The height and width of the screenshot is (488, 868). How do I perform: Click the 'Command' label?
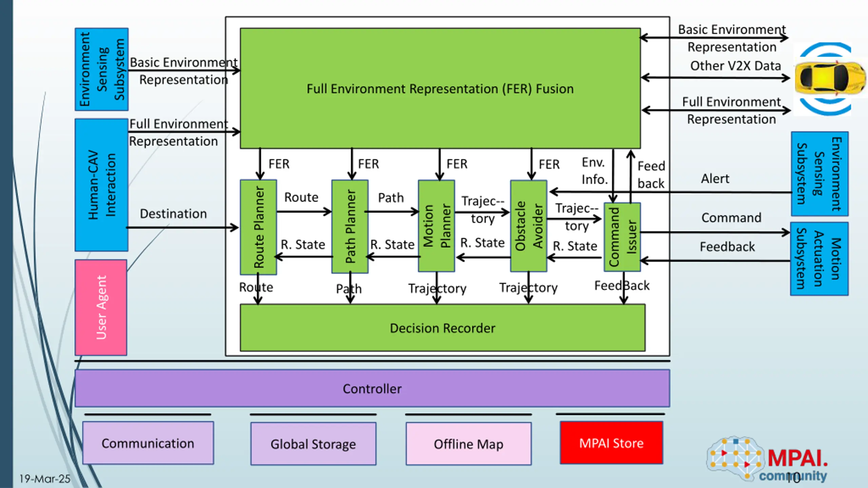(731, 218)
